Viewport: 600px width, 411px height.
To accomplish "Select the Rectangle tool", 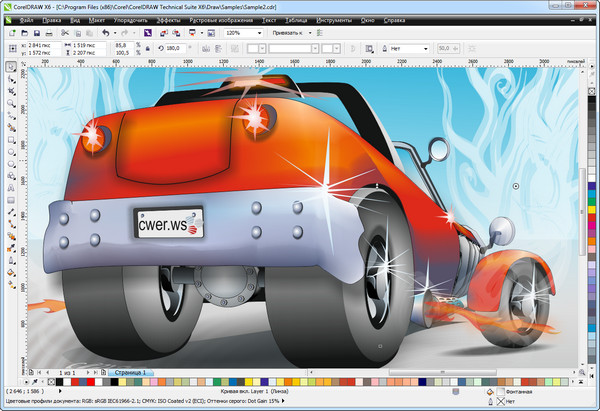I will point(11,140).
